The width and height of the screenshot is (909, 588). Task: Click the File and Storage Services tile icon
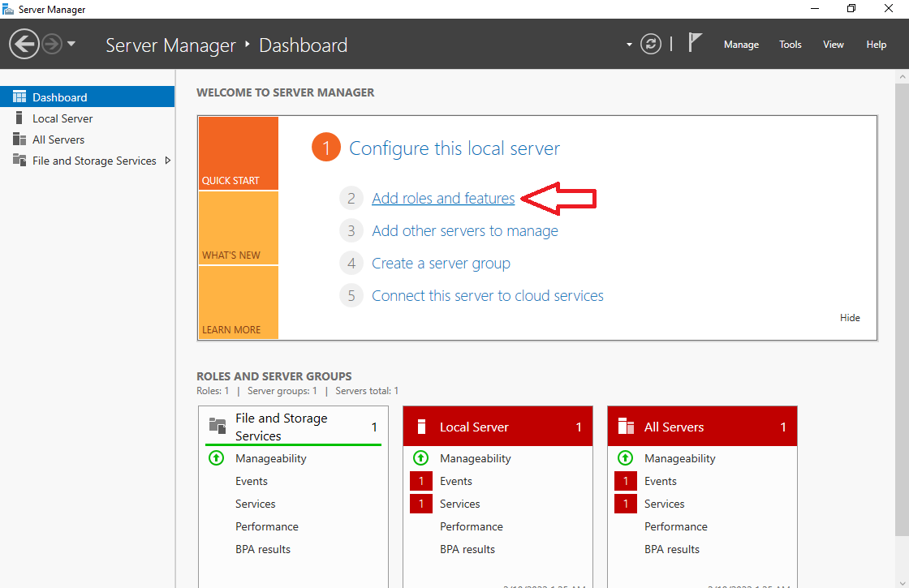click(x=216, y=425)
